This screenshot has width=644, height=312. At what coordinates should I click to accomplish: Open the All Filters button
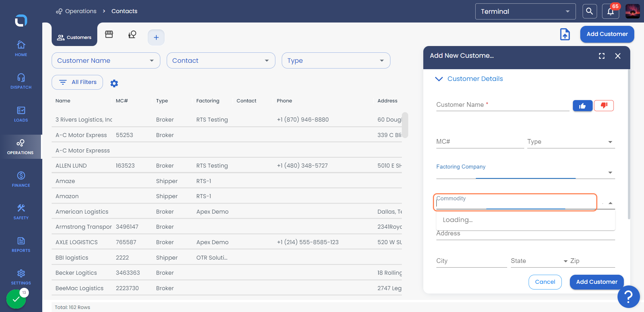(77, 82)
